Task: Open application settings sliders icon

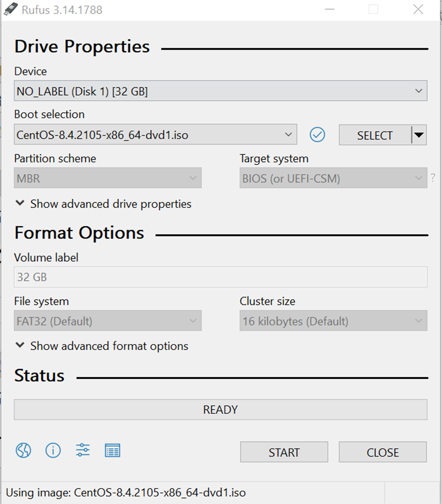Action: coord(83,450)
